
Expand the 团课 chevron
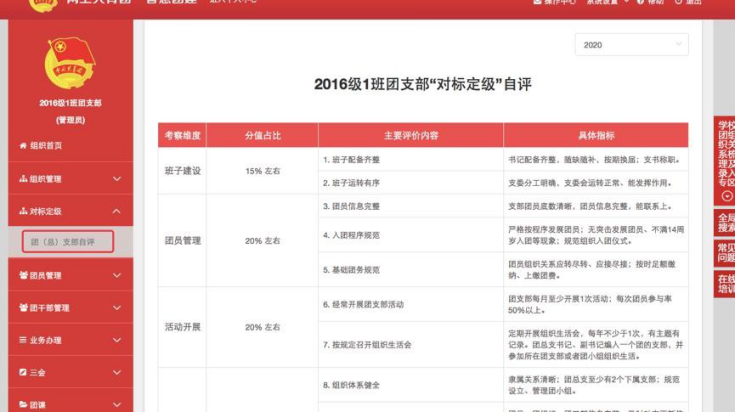[x=117, y=404]
